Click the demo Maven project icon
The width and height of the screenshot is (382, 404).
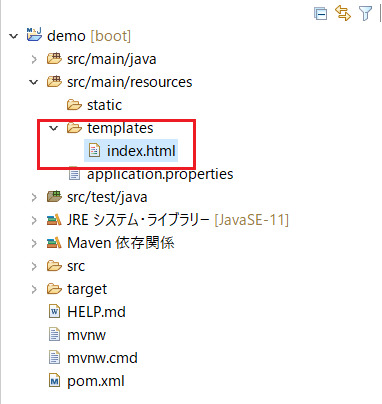click(34, 34)
